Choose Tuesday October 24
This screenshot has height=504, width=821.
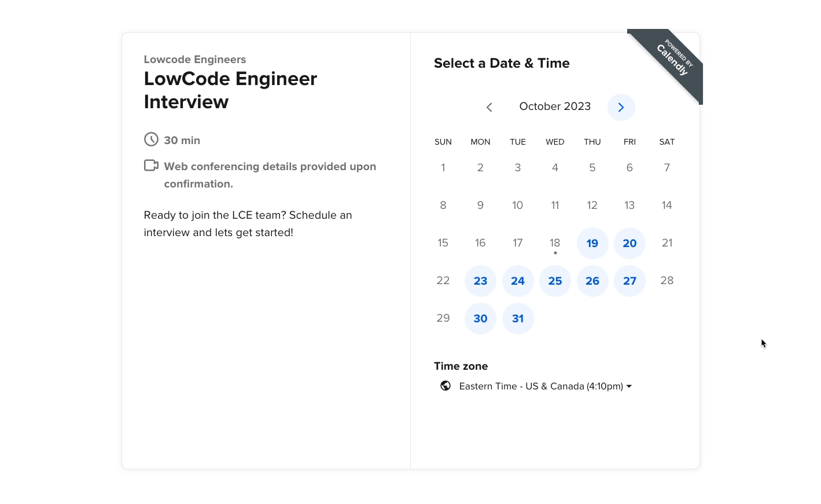click(518, 281)
